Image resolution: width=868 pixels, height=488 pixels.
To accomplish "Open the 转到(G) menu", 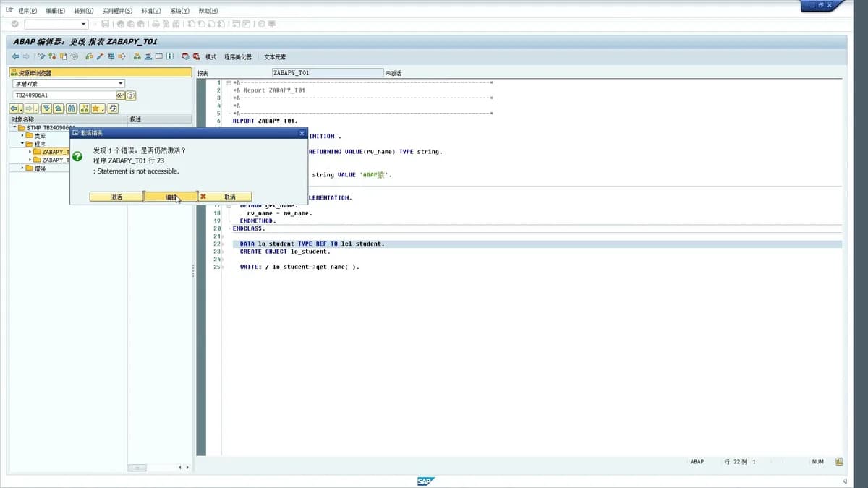I will (x=83, y=11).
